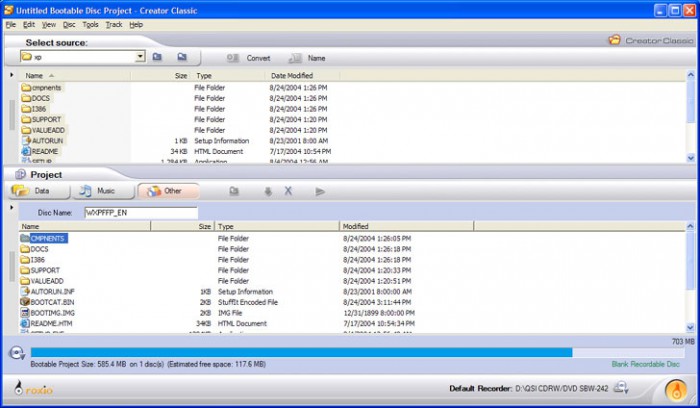Open the Tools menu
The image size is (700, 408).
pyautogui.click(x=90, y=25)
